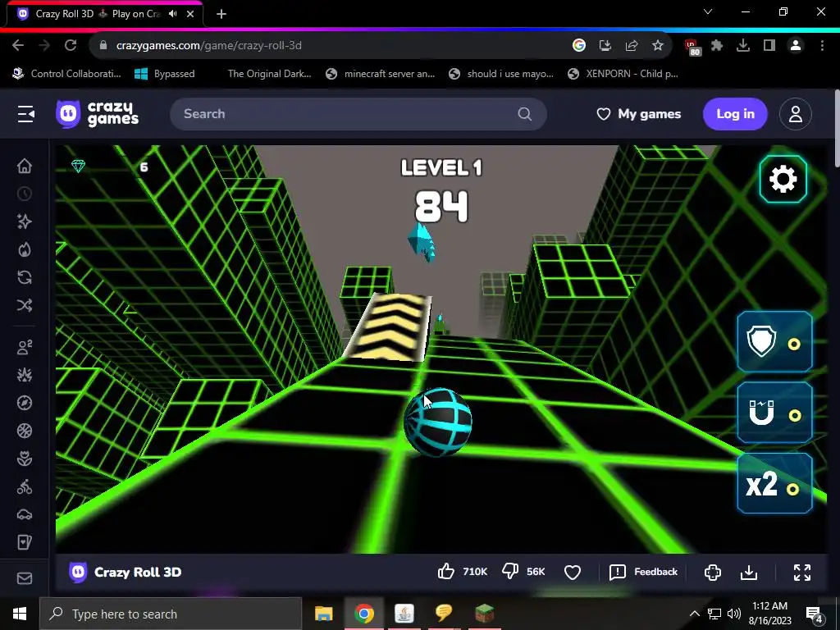Share this page icon
Image resolution: width=840 pixels, height=630 pixels.
coord(632,46)
